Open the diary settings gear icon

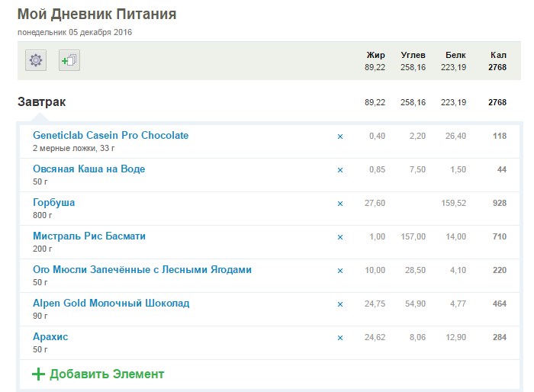36,60
